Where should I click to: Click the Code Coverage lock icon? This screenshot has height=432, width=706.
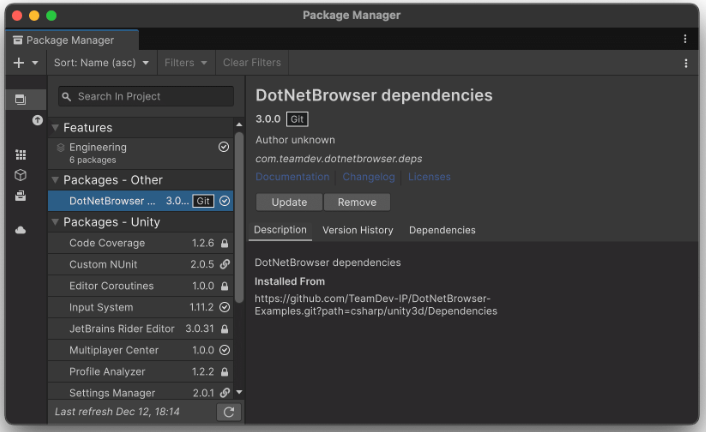[224, 243]
